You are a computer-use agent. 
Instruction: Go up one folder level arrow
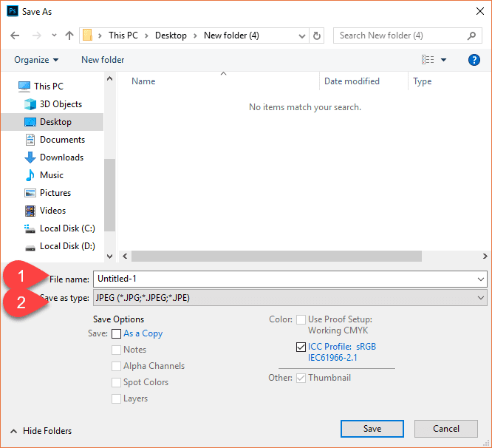pyautogui.click(x=69, y=35)
